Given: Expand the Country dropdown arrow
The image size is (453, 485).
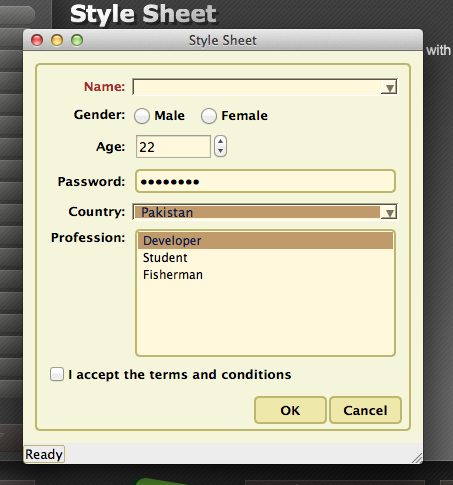Looking at the screenshot, I should (x=389, y=212).
